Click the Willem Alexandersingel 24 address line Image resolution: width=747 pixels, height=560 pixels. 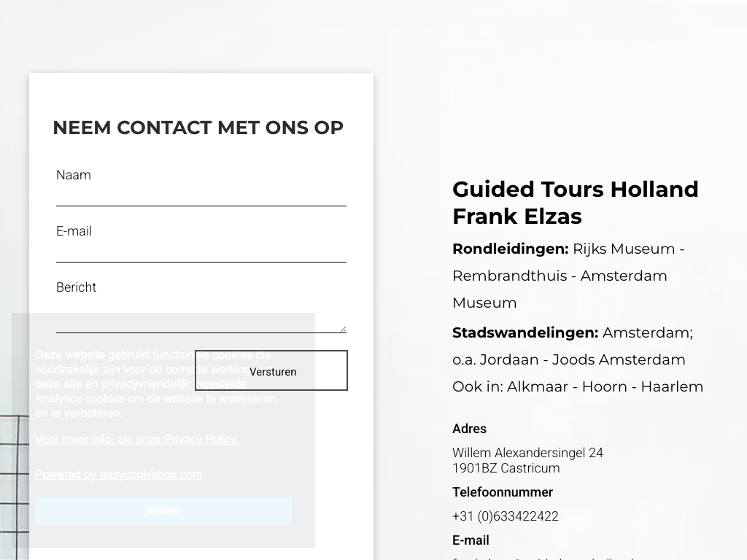[x=527, y=453]
